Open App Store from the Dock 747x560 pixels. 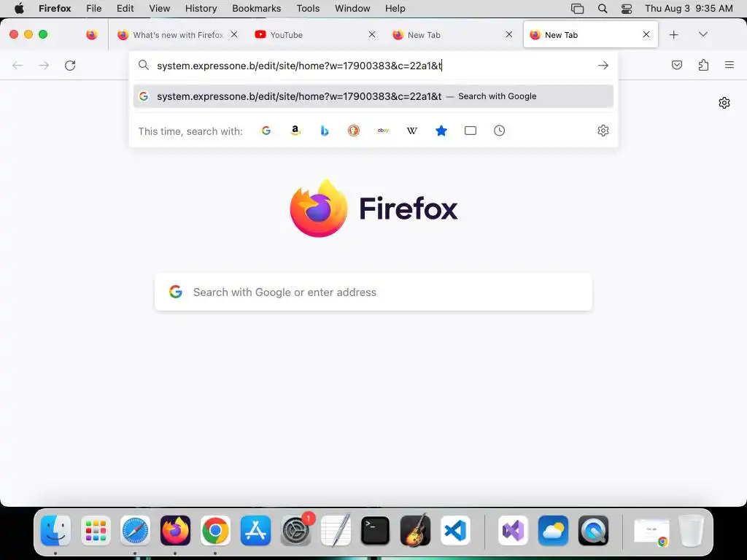pyautogui.click(x=255, y=531)
